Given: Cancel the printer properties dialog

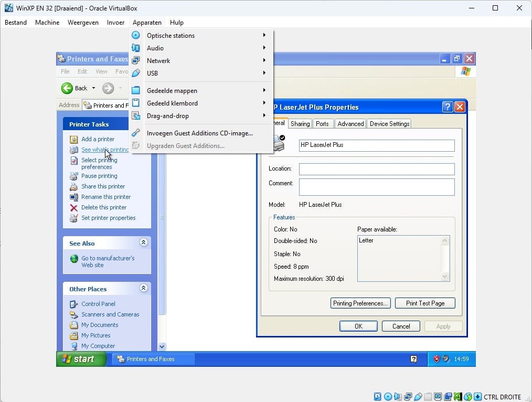Looking at the screenshot, I should pos(401,326).
